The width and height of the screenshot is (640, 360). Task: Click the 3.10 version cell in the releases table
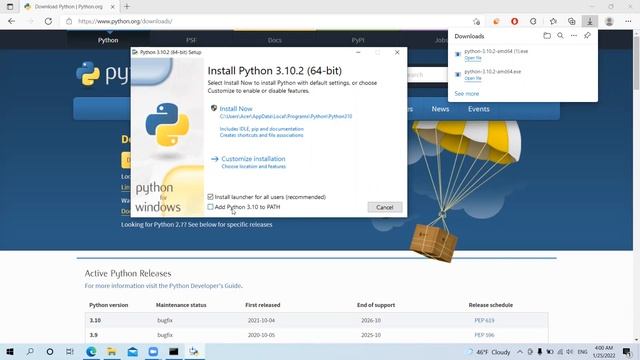[x=95, y=320]
